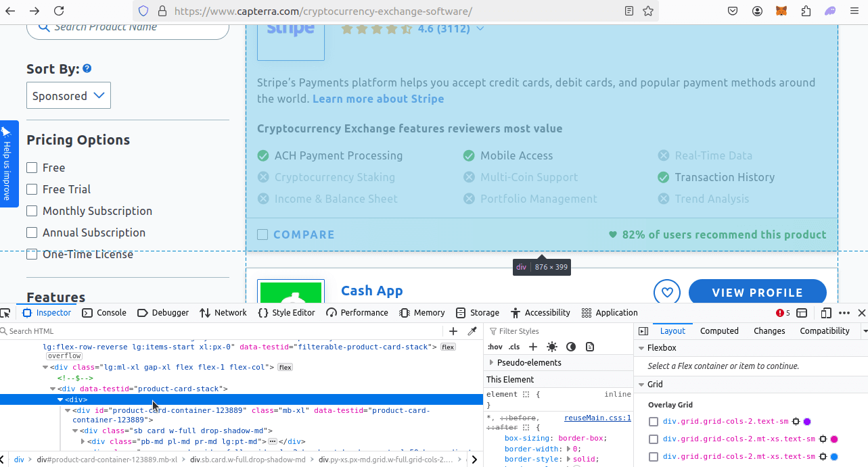The height and width of the screenshot is (467, 868).
Task: Open the tracking protection shield icon
Action: coord(143,11)
